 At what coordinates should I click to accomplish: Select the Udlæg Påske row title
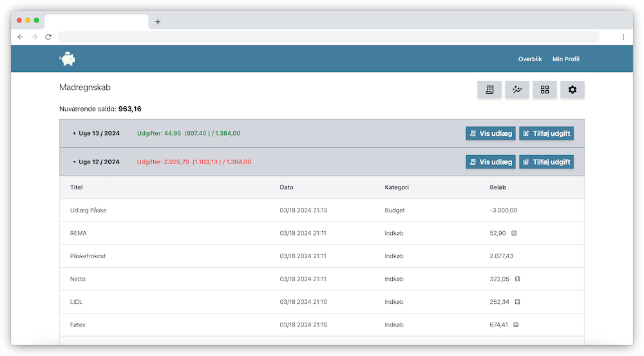(88, 211)
